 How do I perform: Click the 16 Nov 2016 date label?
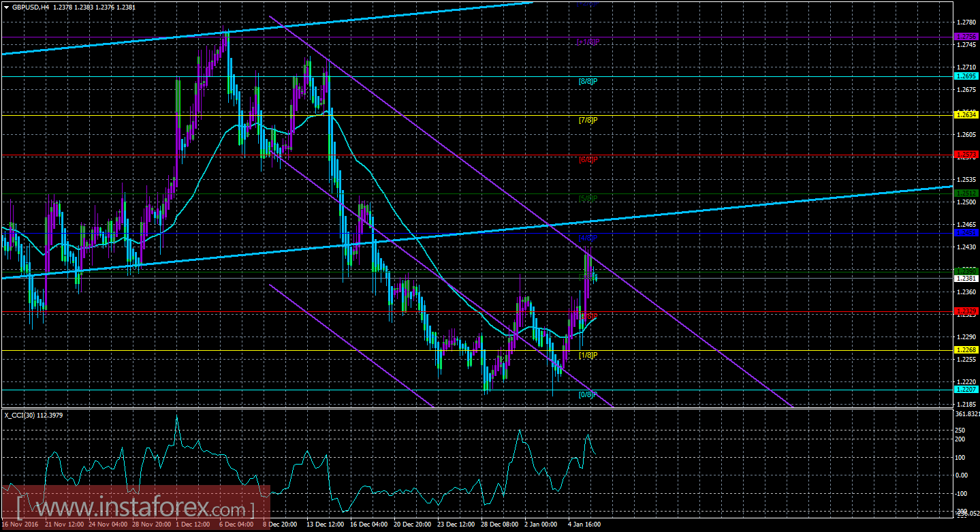tap(21, 525)
